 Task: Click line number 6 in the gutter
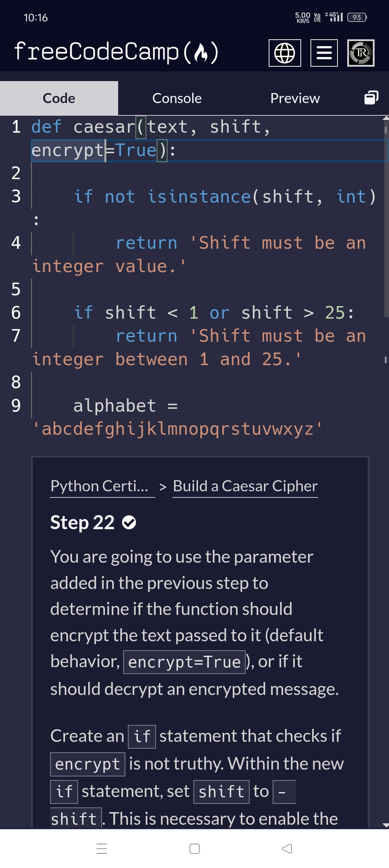[x=16, y=313]
